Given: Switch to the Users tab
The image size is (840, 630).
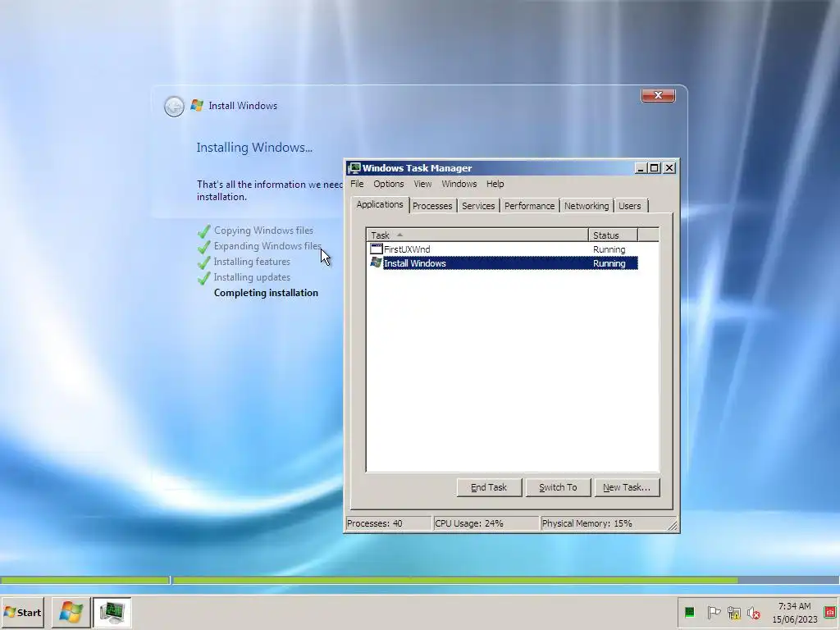Looking at the screenshot, I should (629, 206).
